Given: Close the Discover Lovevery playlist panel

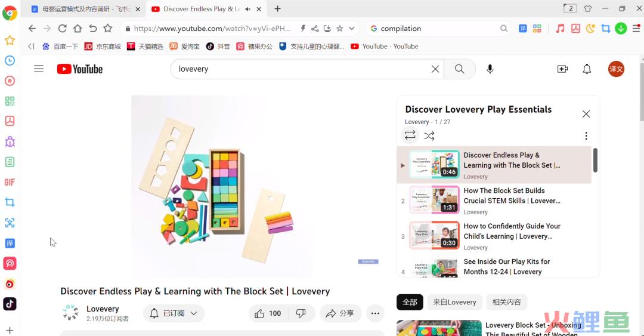Looking at the screenshot, I should tap(586, 114).
